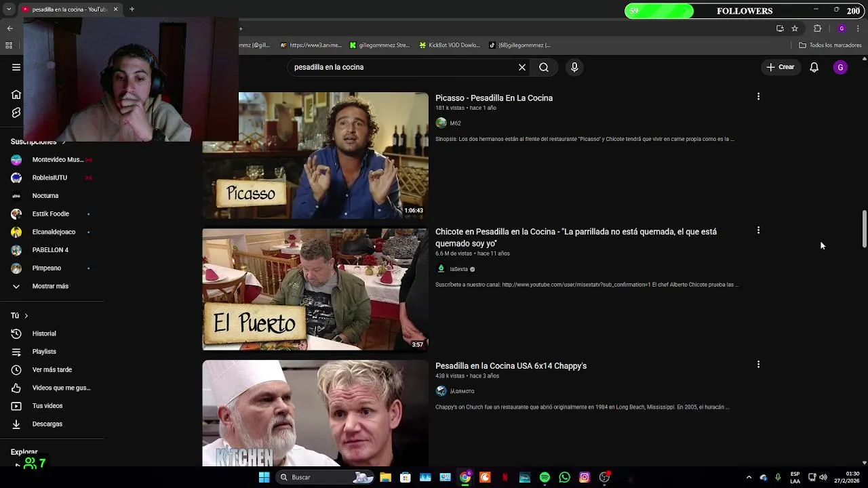Expand the Tú section chevron
Image resolution: width=868 pixels, height=488 pixels.
pos(26,316)
